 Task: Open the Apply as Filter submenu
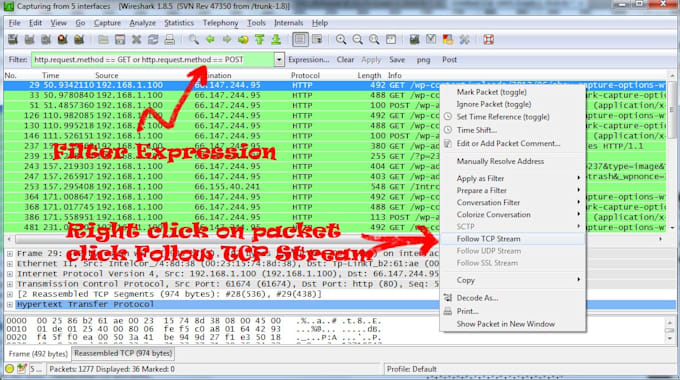(x=513, y=178)
